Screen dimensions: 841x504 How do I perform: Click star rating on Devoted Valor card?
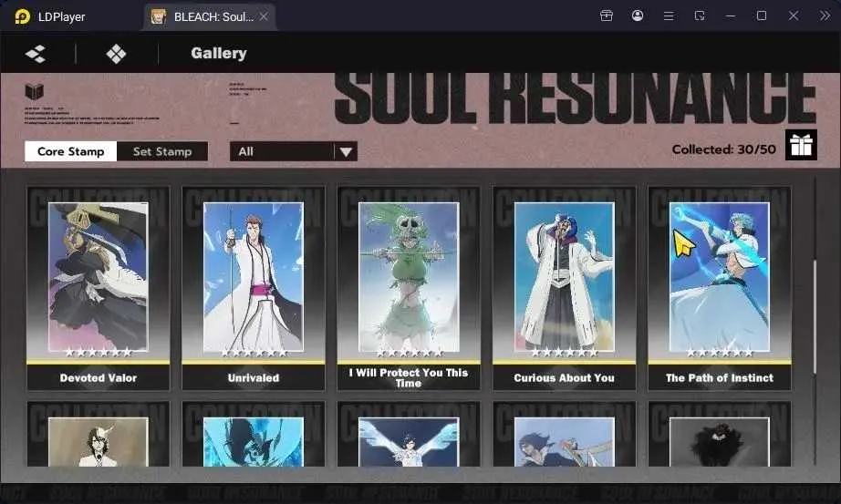[99, 353]
